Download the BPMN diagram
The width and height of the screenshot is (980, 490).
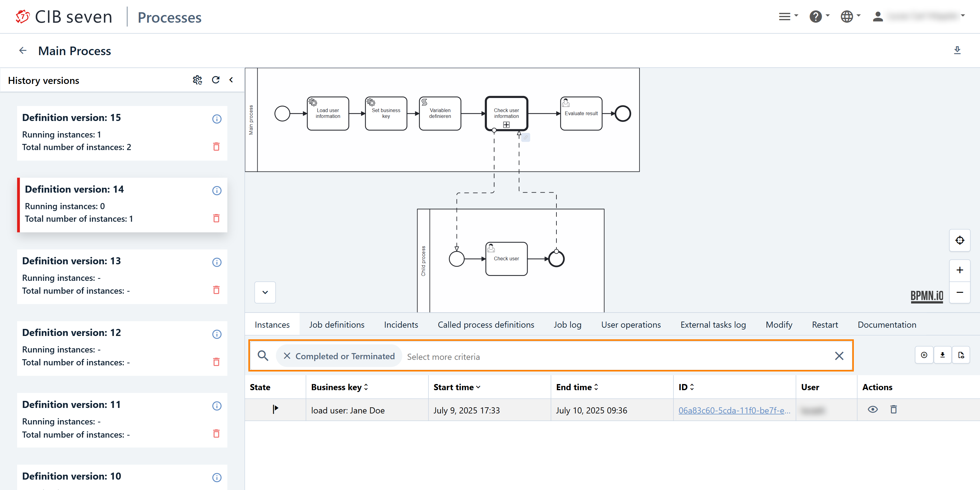[x=957, y=50]
